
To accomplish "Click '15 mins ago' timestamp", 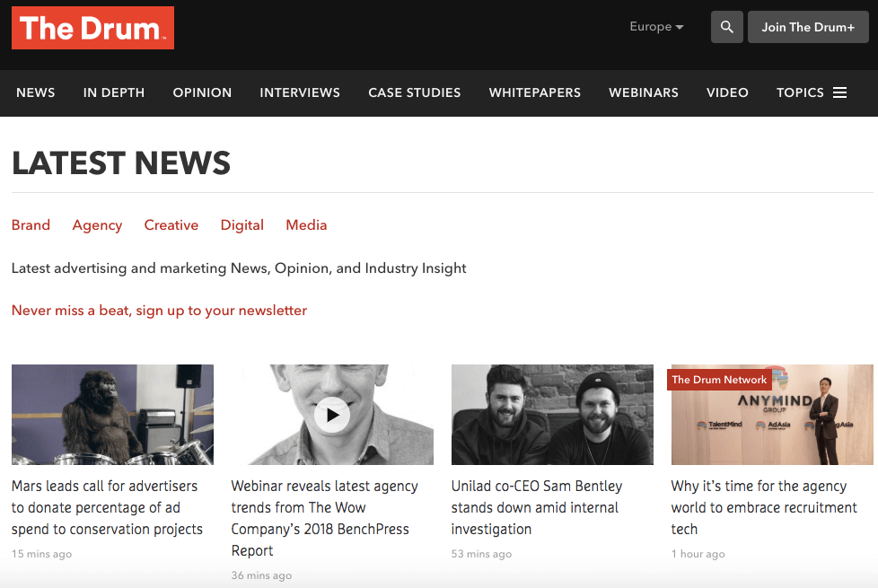I will [42, 554].
